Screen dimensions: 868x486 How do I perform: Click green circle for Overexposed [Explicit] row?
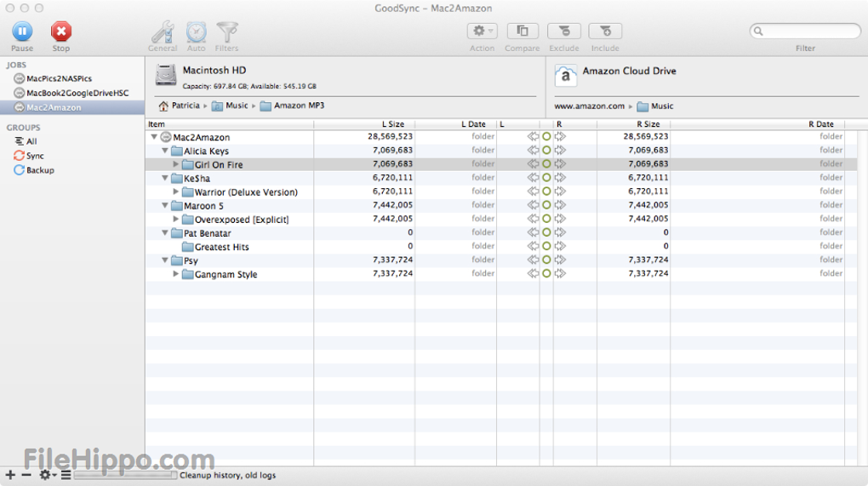tap(546, 219)
